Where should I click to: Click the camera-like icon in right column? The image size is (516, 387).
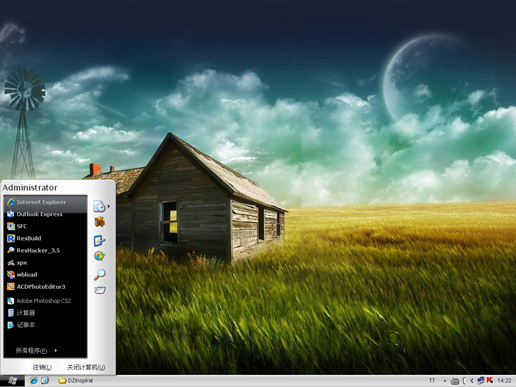pyautogui.click(x=100, y=222)
